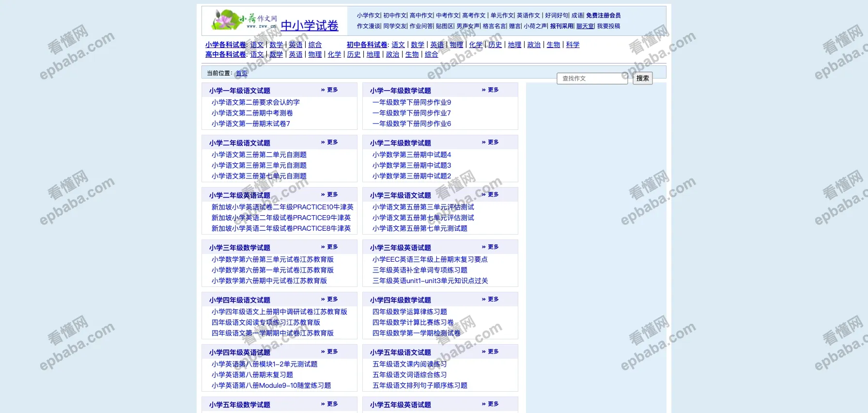
Task: Open 小学数学第六册第三单元试卷江苏教育版
Action: tap(272, 259)
